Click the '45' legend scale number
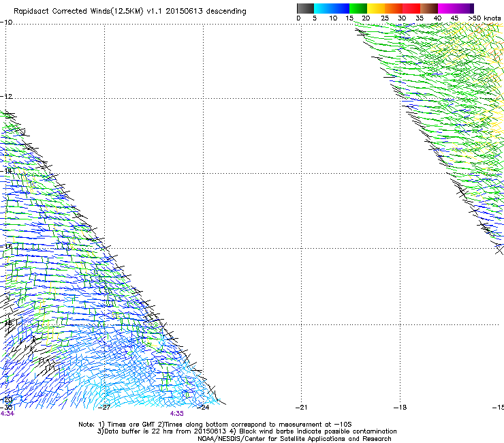Screen dimensions: 504x443 click(x=454, y=18)
